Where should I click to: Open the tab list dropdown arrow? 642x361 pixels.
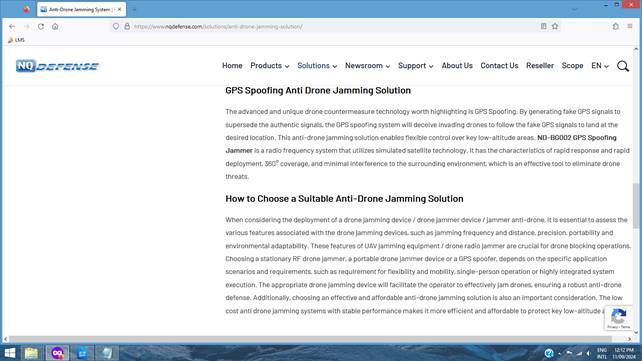click(574, 9)
